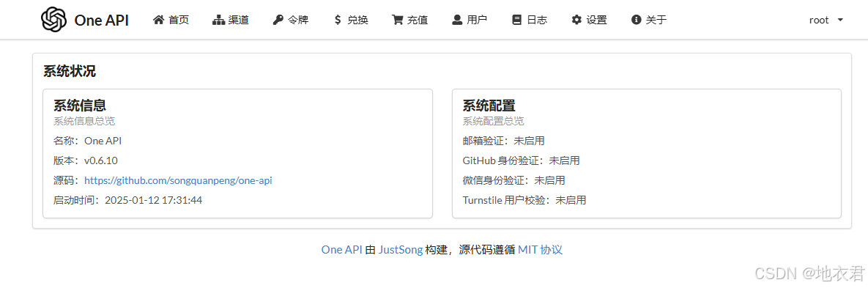868x288 pixels.
Task: Click the info icon beside 关于
Action: click(x=636, y=20)
